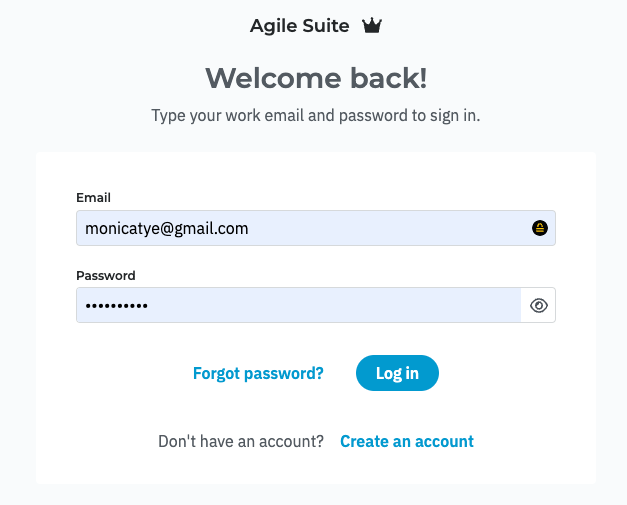627x505 pixels.
Task: Click the Don't have an account? text
Action: (x=241, y=441)
